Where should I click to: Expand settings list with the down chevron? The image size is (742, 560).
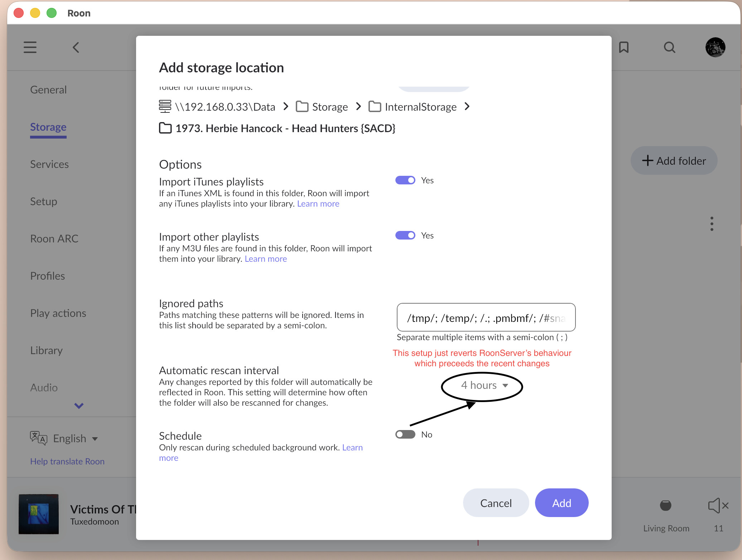[x=79, y=406]
